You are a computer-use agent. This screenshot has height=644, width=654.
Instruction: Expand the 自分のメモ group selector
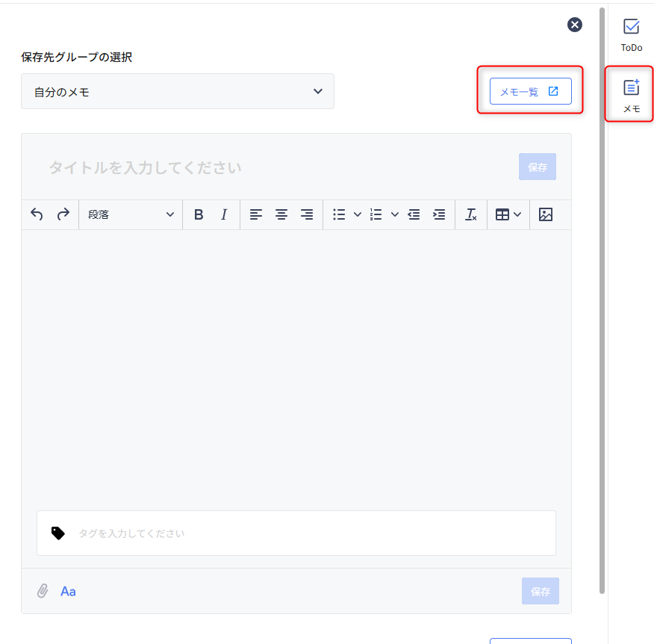[178, 91]
